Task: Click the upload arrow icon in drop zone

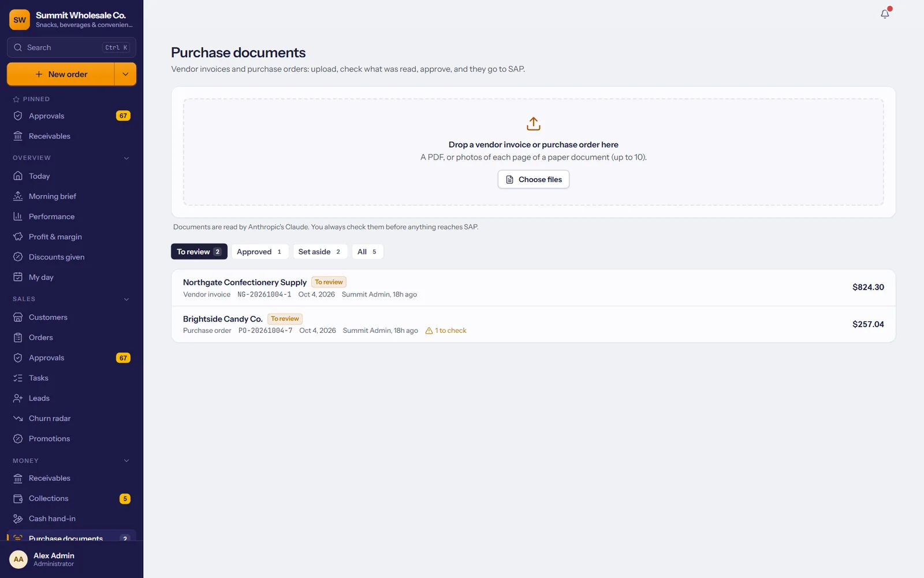Action: click(534, 124)
